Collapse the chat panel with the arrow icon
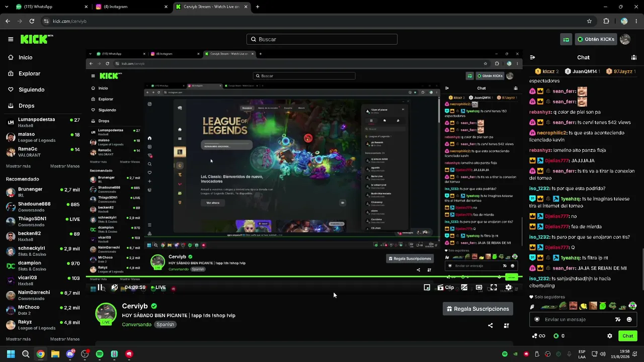This screenshot has width=644, height=362. click(533, 57)
